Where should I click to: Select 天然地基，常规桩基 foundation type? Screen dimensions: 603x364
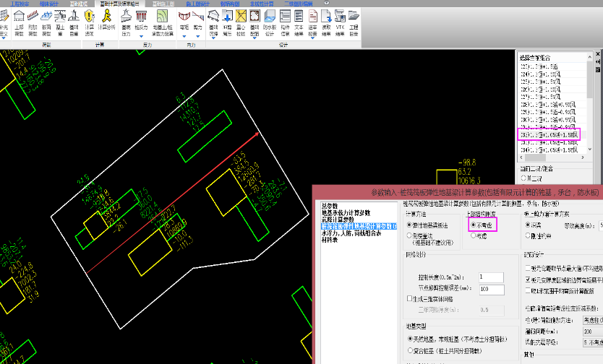[x=411, y=339]
